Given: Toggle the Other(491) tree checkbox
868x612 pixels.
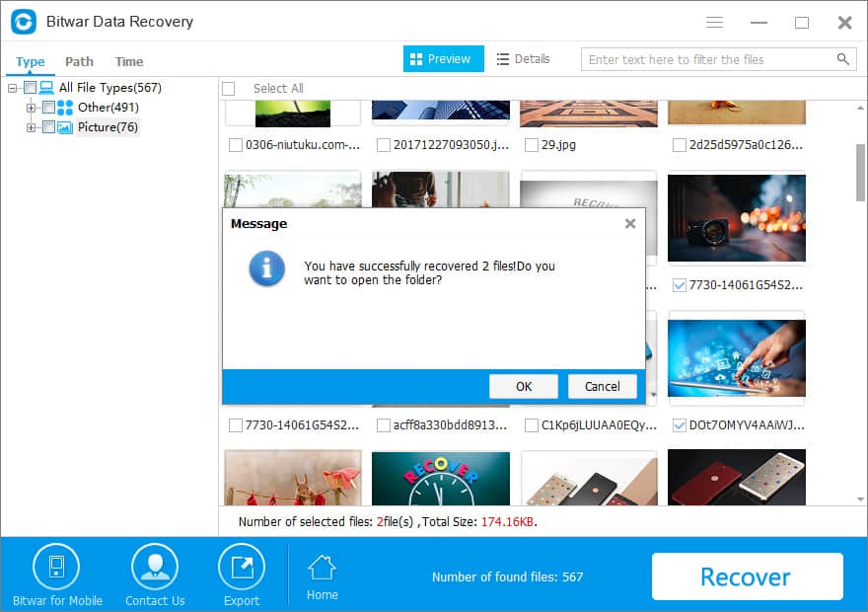Looking at the screenshot, I should point(48,108).
